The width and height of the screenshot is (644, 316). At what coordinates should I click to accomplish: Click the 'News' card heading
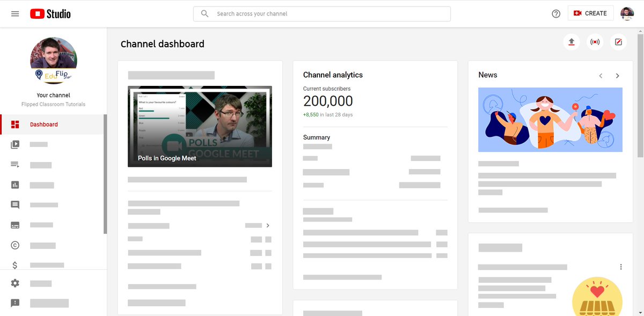click(x=488, y=75)
